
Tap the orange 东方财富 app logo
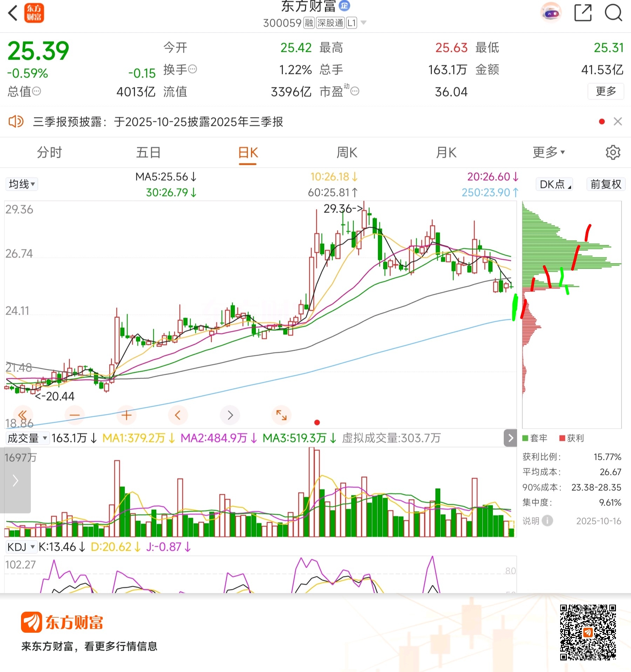pyautogui.click(x=34, y=13)
